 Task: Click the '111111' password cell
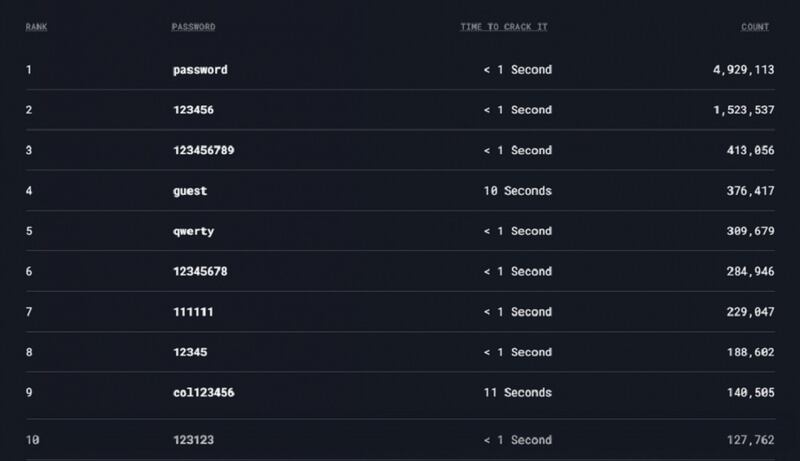(x=193, y=312)
